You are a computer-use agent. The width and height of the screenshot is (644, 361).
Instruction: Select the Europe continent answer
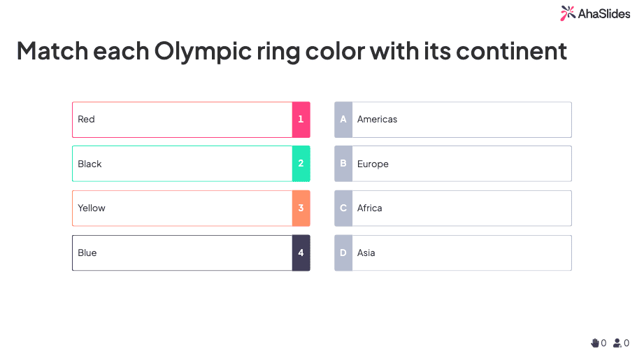[461, 164]
